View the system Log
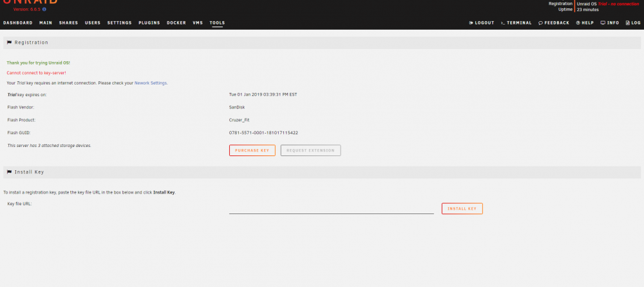This screenshot has width=644, height=287. pyautogui.click(x=633, y=23)
